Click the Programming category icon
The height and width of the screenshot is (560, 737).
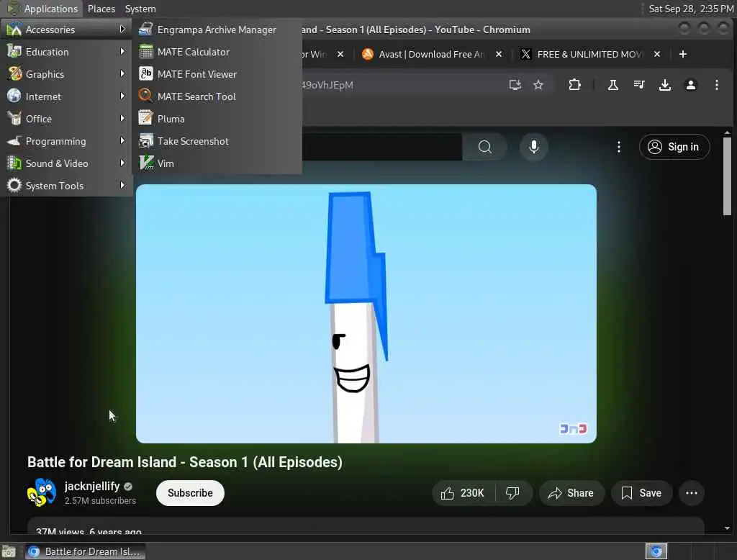(x=14, y=140)
